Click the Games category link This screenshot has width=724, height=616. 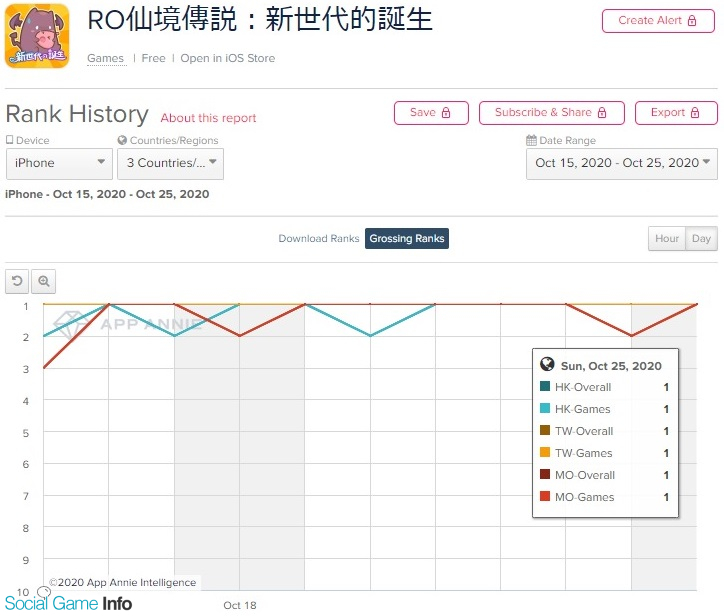coord(105,59)
